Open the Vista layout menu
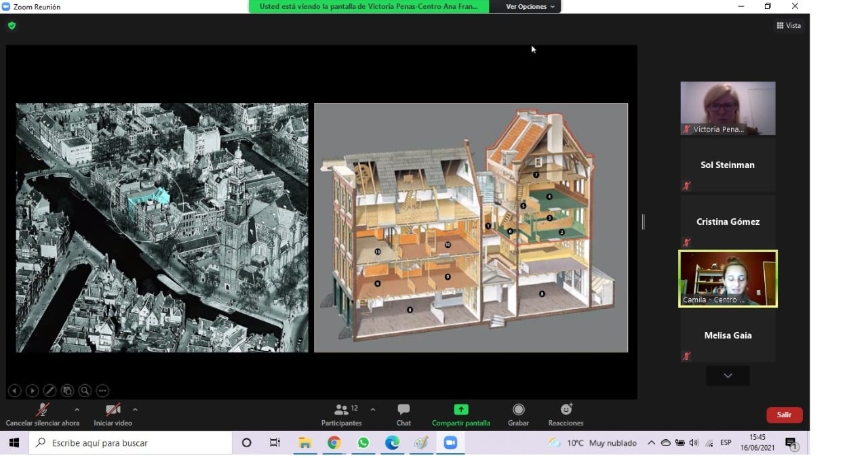The height and width of the screenshot is (458, 868). point(789,26)
